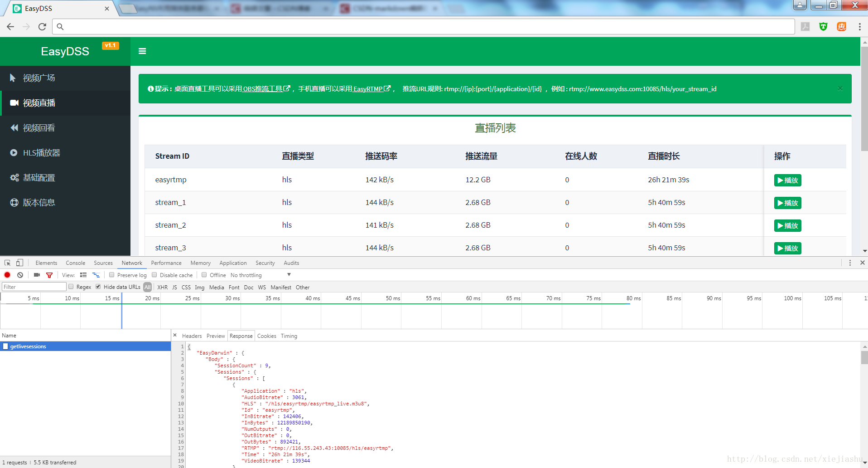Image resolution: width=868 pixels, height=468 pixels.
Task: Play the easyrtmp stream
Action: point(787,180)
